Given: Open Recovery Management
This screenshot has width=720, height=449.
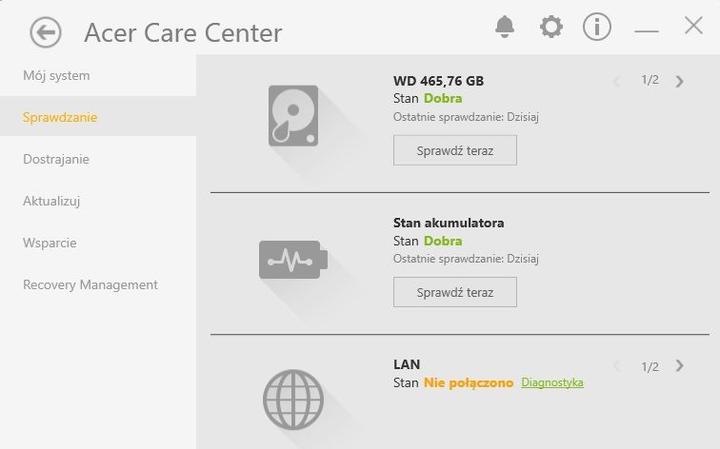Looking at the screenshot, I should (90, 285).
